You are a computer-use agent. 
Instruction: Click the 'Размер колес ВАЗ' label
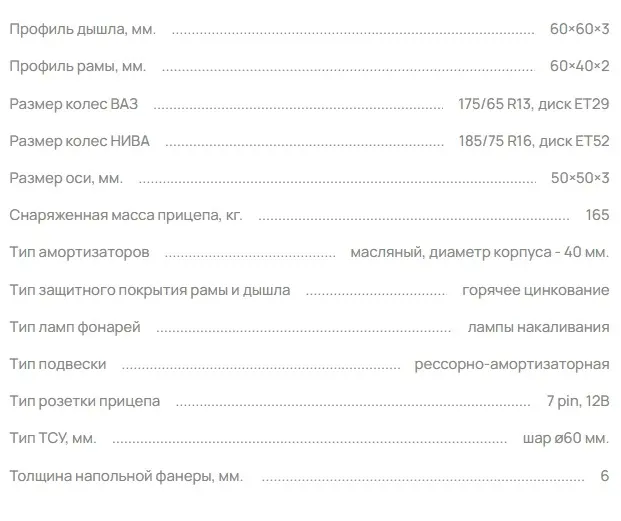click(75, 104)
